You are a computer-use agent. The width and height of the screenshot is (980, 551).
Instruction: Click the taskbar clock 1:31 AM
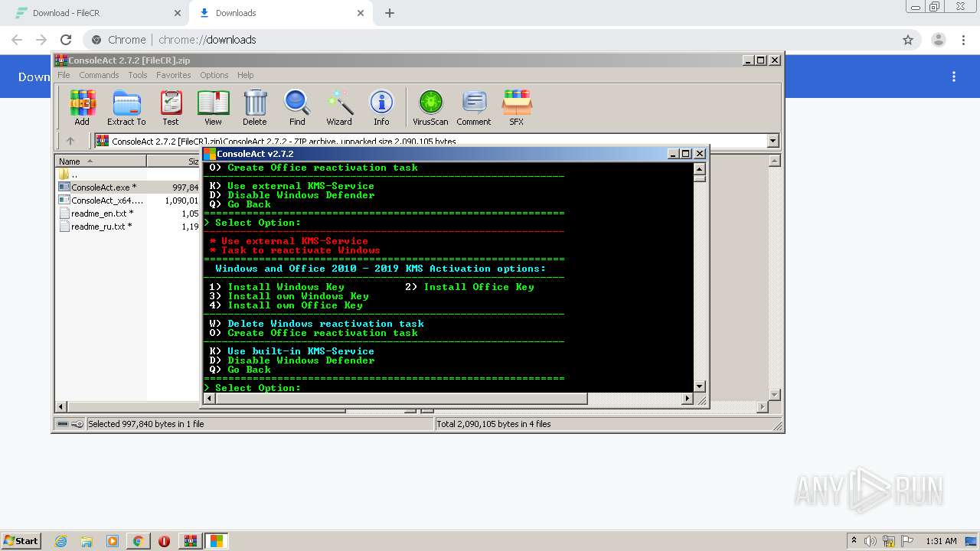[x=941, y=541]
